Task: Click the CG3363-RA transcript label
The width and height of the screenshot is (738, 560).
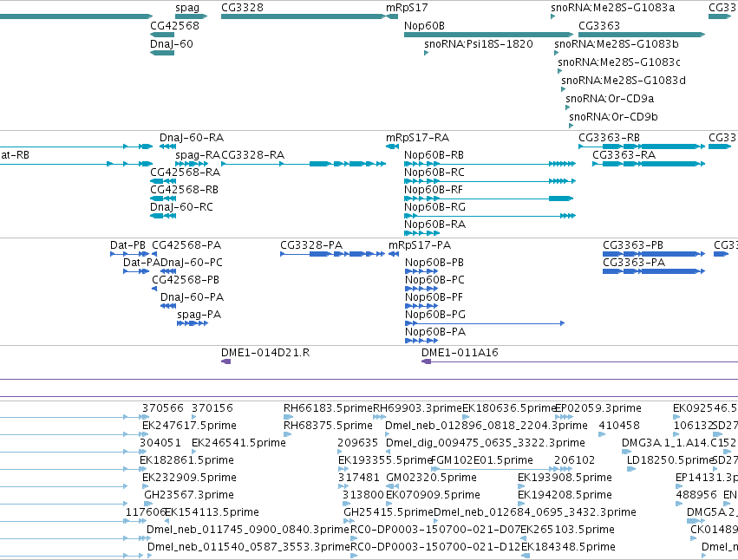Action: point(624,155)
